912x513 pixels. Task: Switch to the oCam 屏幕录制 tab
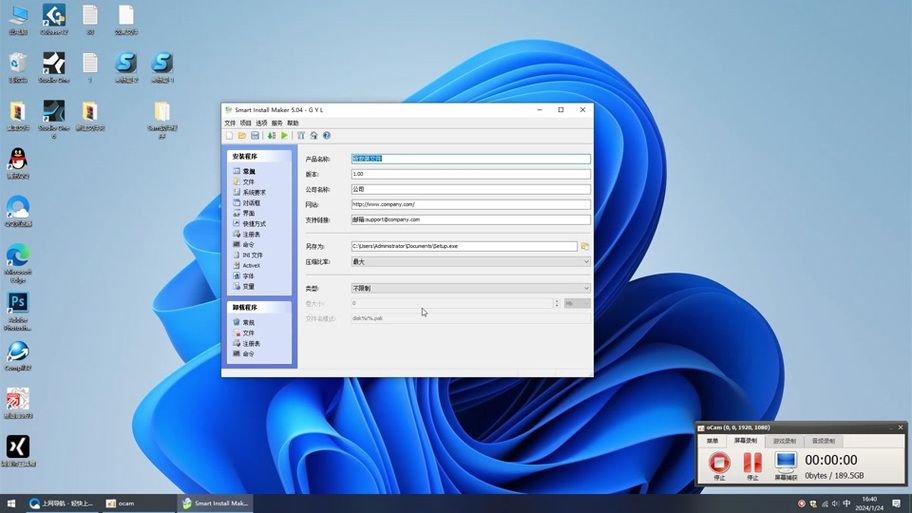[746, 441]
